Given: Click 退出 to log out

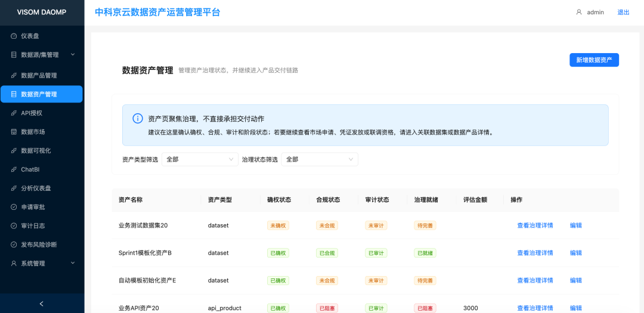Looking at the screenshot, I should tap(623, 13).
